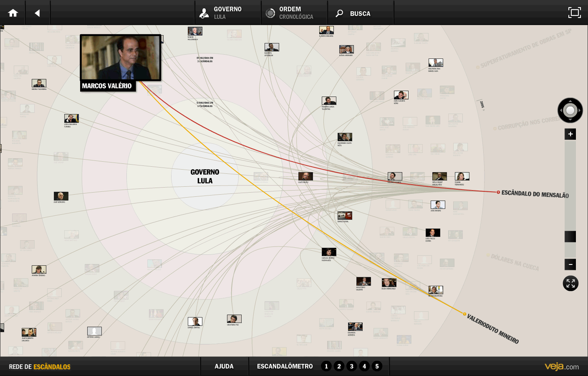Select the Duda Mendonça thumbnail
This screenshot has height=376, width=588.
pos(389,283)
